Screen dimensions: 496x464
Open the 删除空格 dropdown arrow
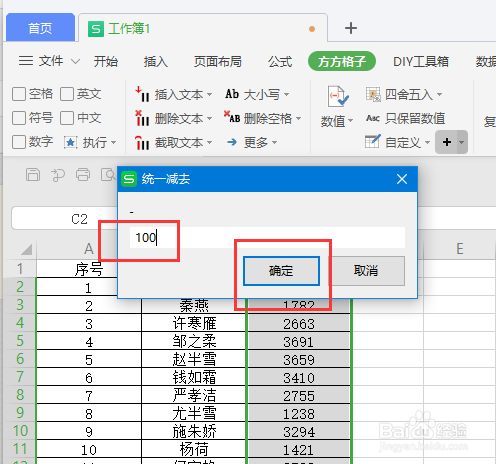[298, 118]
